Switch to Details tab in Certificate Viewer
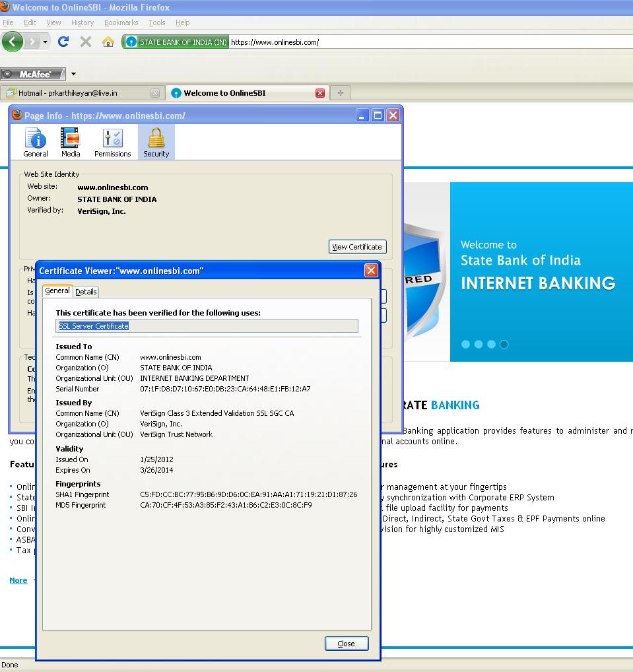 [86, 292]
